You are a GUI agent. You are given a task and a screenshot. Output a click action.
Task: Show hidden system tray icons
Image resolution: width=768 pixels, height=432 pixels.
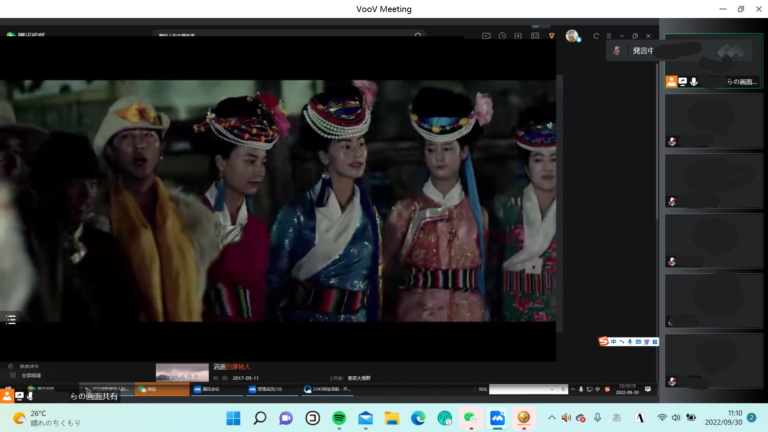552,418
